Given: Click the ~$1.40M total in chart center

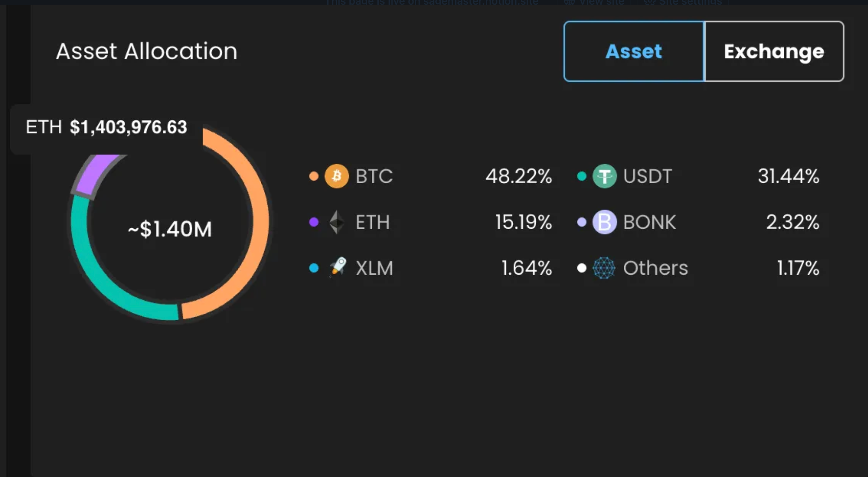Looking at the screenshot, I should point(170,229).
